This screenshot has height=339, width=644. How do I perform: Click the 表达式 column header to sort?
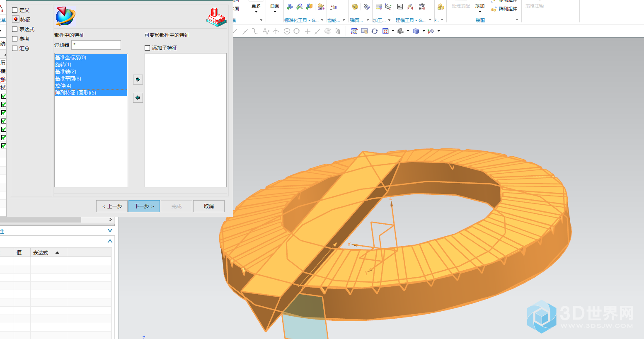[48, 252]
